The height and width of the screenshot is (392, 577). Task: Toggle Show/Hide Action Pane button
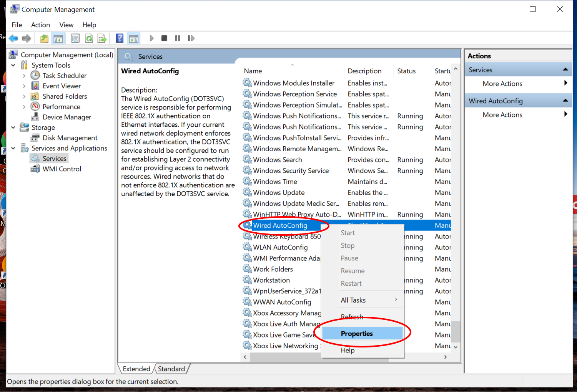coord(134,38)
